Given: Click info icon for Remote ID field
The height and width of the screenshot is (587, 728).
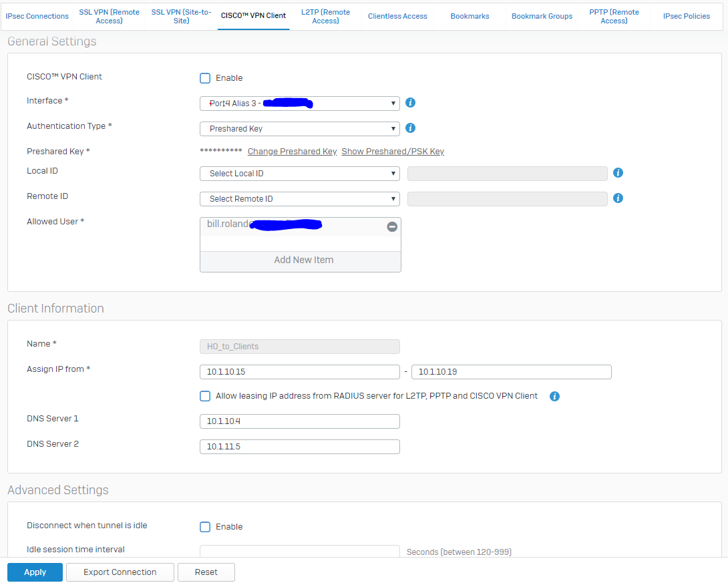Looking at the screenshot, I should tap(618, 198).
